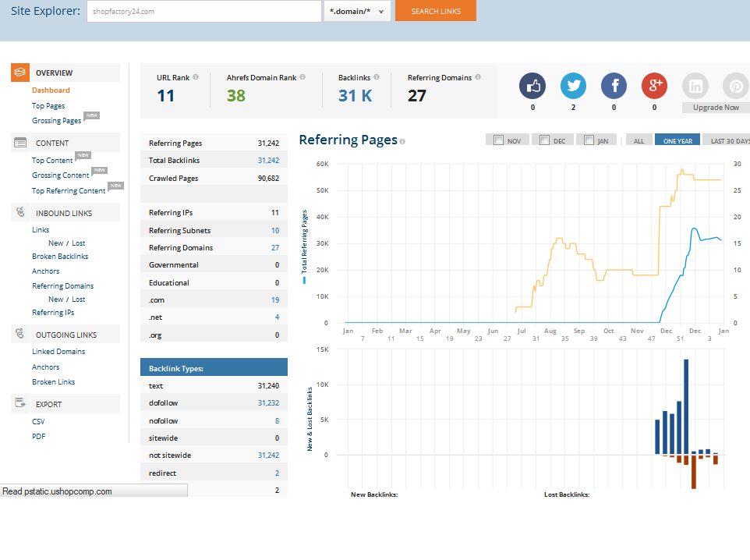Image resolution: width=750 pixels, height=560 pixels.
Task: Click the NEW badge beside Grossing Pages
Action: tap(92, 115)
